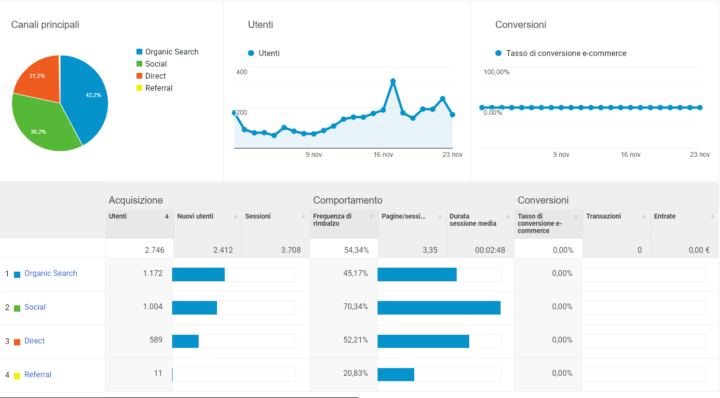Click orange square in Direct table row
Viewport: 720px width, 398px height.
click(17, 342)
